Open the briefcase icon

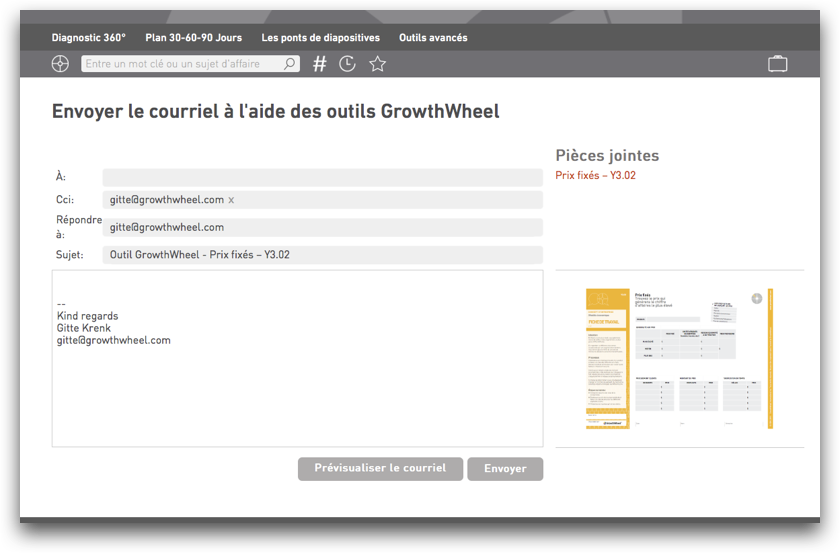[x=777, y=64]
